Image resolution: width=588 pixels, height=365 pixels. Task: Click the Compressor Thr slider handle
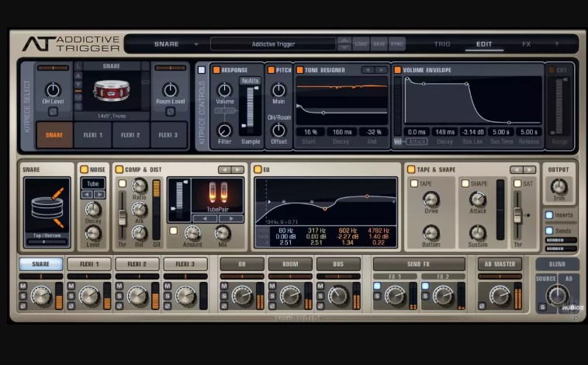[x=122, y=217]
